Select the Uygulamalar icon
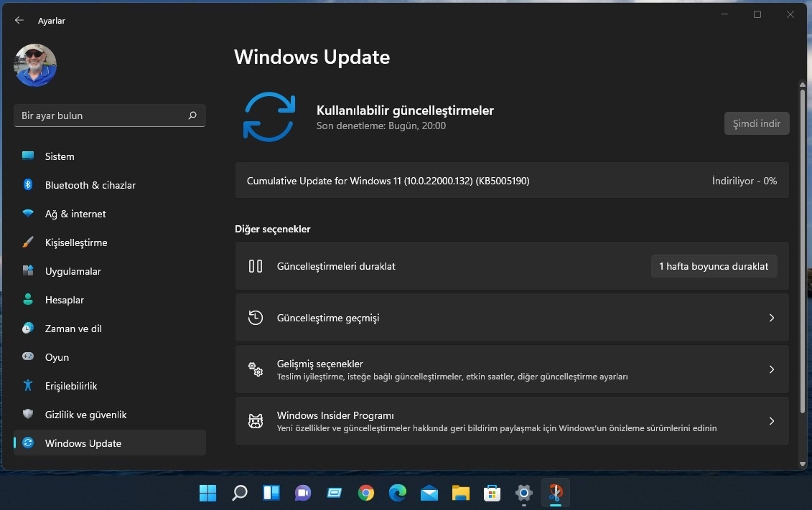This screenshot has height=510, width=812. click(x=28, y=270)
